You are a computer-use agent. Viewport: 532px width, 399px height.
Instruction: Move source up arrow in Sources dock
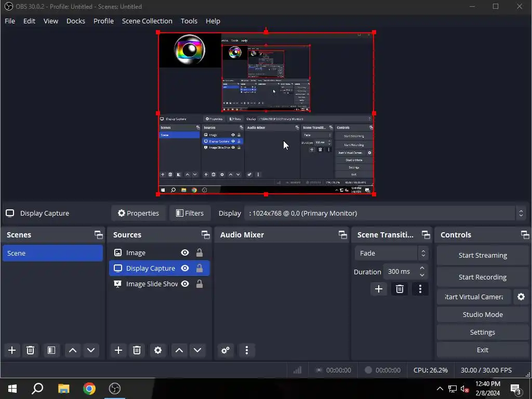(179, 350)
